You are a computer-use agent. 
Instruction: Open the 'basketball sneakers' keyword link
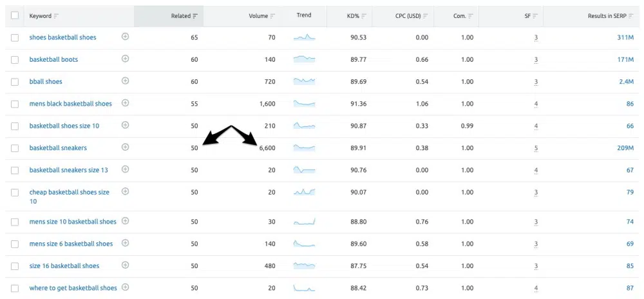click(58, 148)
